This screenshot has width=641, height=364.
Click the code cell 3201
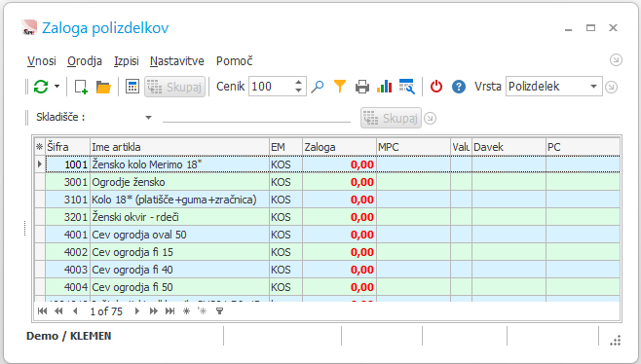point(67,217)
